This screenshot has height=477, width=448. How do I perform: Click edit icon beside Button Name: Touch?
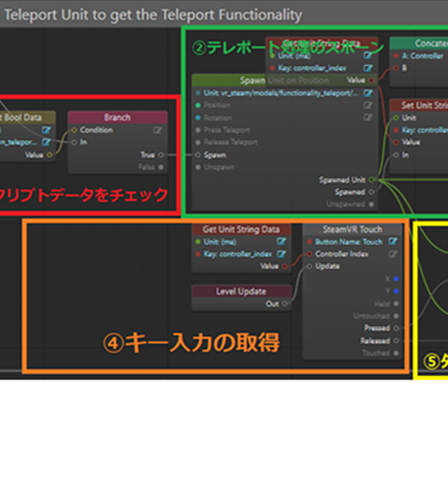392,242
